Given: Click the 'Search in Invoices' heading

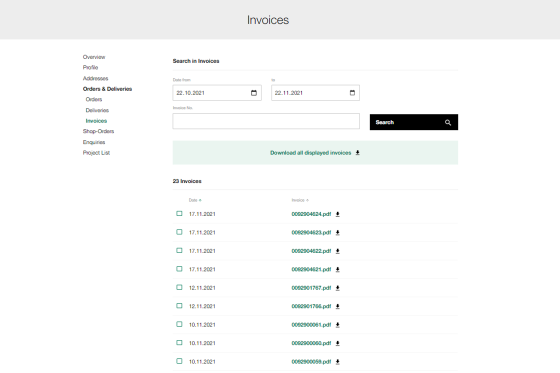Looking at the screenshot, I should click(196, 61).
